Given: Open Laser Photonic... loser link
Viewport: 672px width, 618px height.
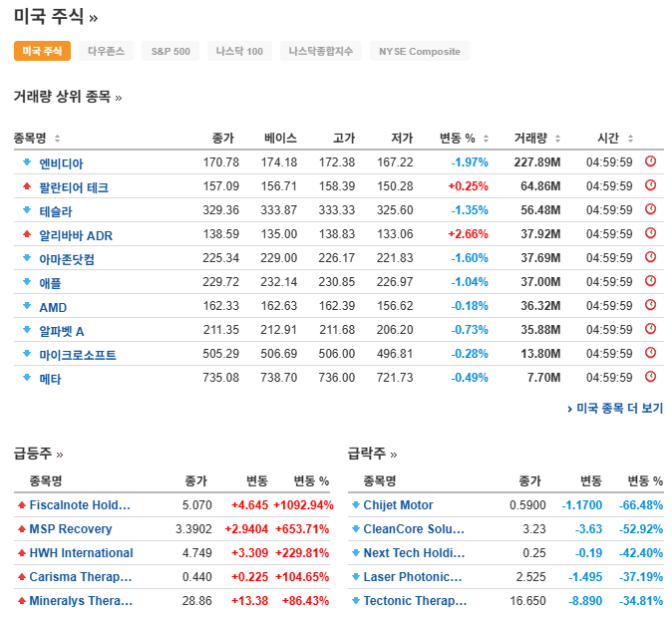Looking at the screenshot, I should pyautogui.click(x=413, y=577).
